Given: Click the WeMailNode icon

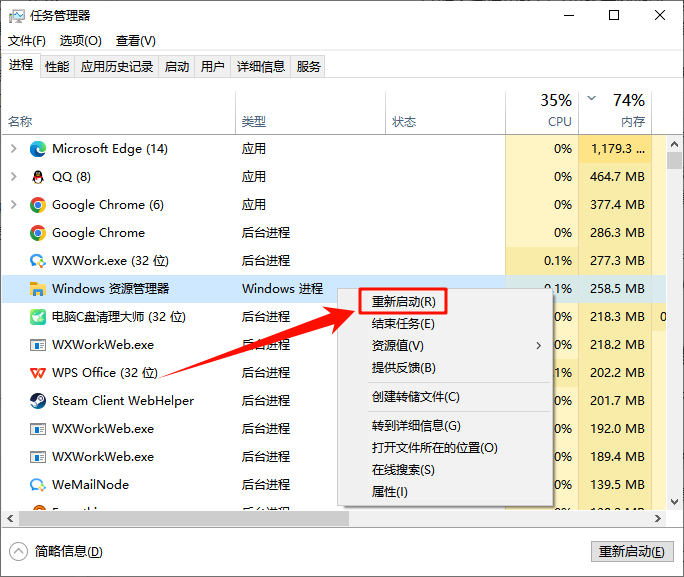Looking at the screenshot, I should pos(38,485).
